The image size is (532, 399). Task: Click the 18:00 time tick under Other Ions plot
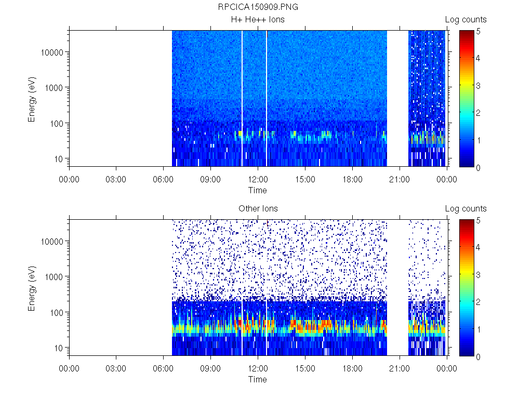tap(353, 368)
